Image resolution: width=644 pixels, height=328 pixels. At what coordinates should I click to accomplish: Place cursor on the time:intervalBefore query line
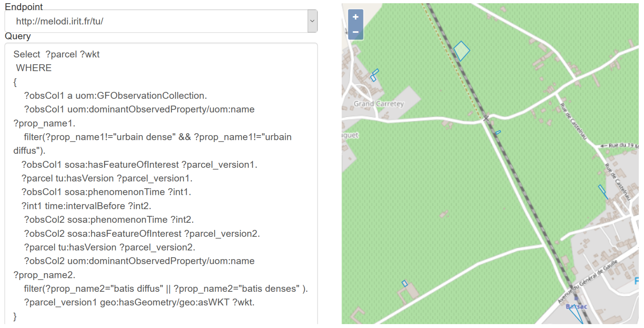coord(86,206)
